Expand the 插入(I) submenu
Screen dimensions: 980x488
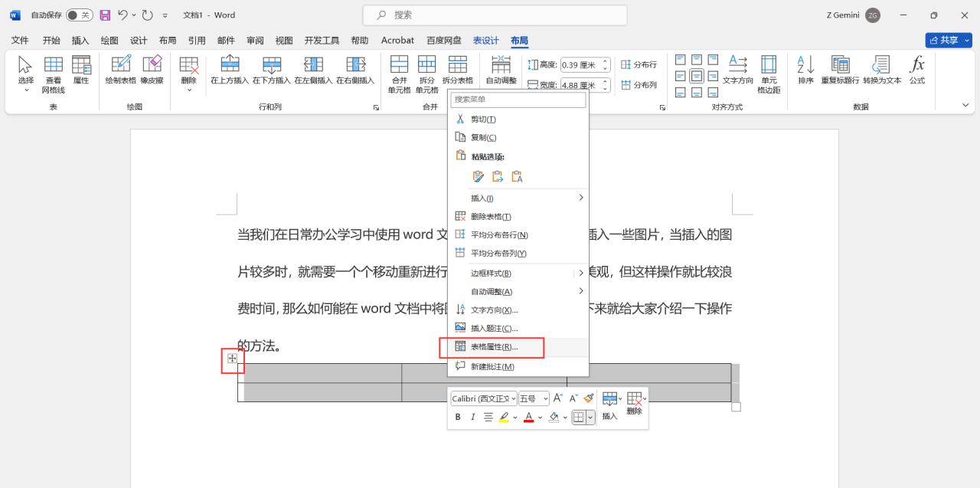[x=518, y=198]
